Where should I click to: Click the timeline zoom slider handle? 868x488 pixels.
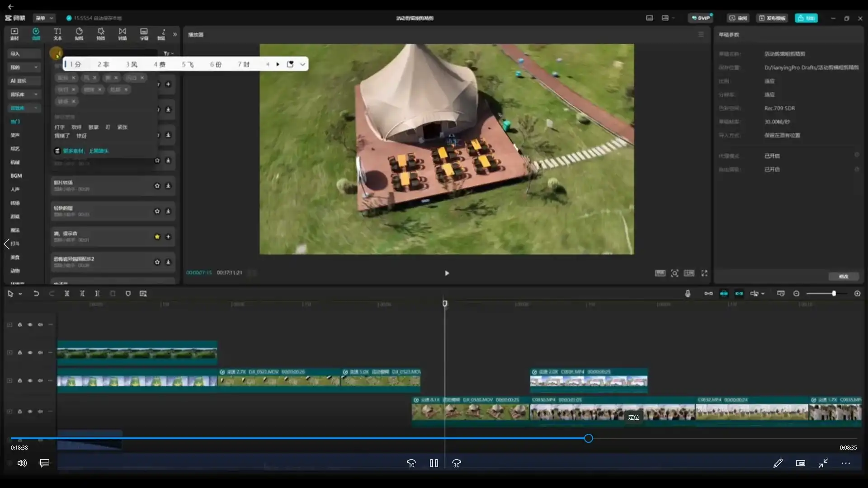click(x=834, y=294)
